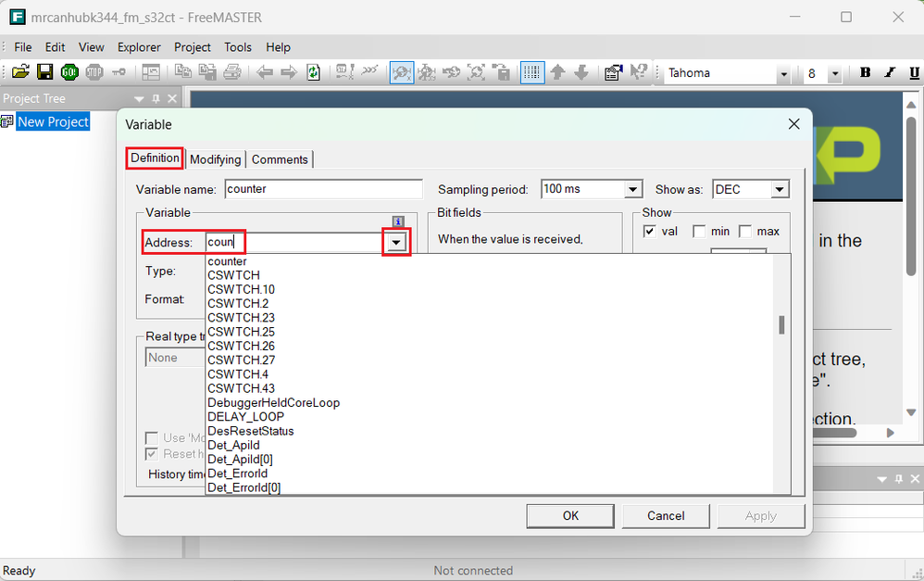Viewport: 924px width, 581px height.
Task: Click the key-shaped connection toolbar icon
Action: (119, 72)
